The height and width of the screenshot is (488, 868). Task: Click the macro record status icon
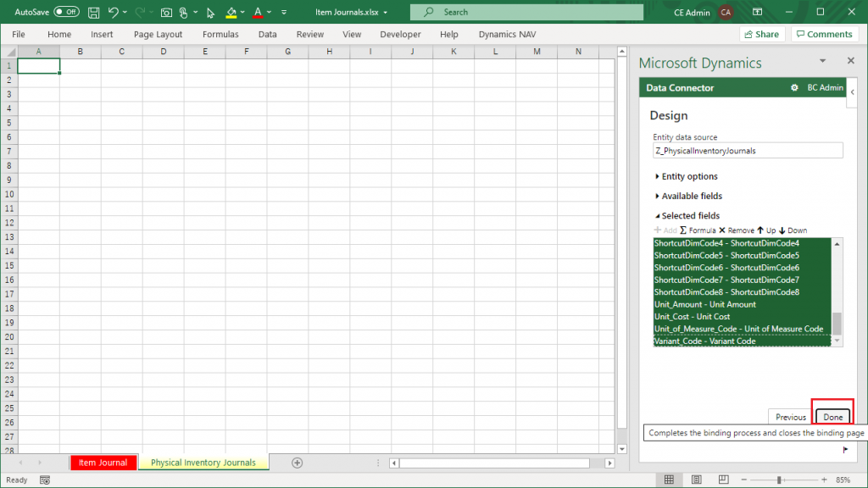click(45, 480)
